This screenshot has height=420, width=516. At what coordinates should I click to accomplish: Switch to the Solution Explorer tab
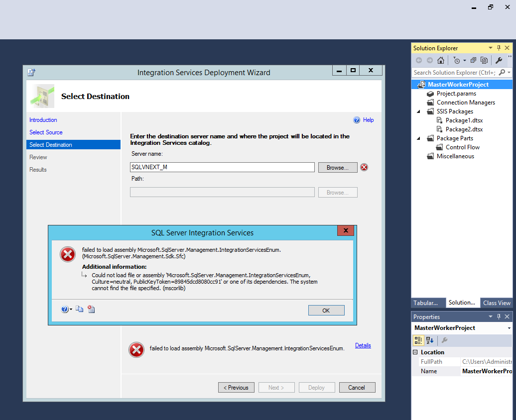(462, 303)
